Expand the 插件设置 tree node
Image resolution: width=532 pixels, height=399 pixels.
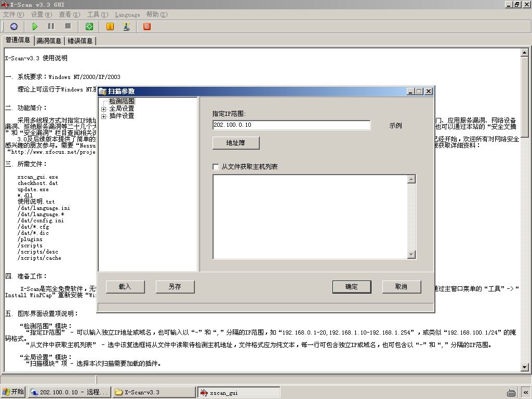click(x=103, y=116)
